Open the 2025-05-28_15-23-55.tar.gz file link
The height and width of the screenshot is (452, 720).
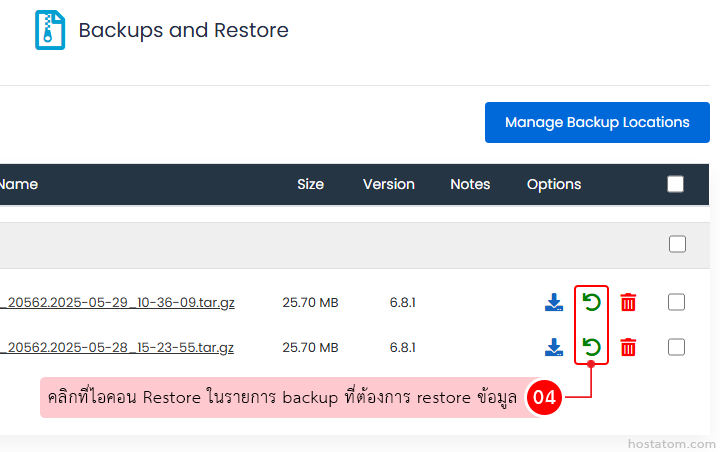click(x=118, y=347)
